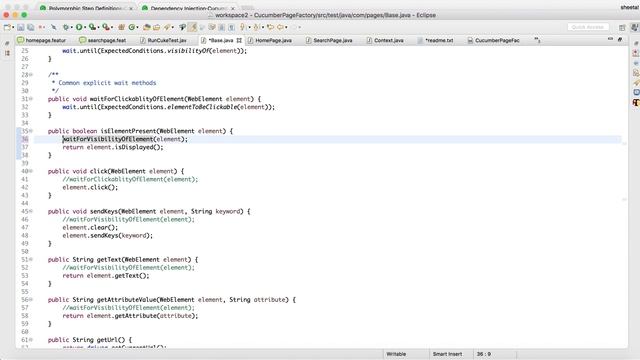The height and width of the screenshot is (360, 640).
Task: Maximize the editor area
Action: [620, 39]
